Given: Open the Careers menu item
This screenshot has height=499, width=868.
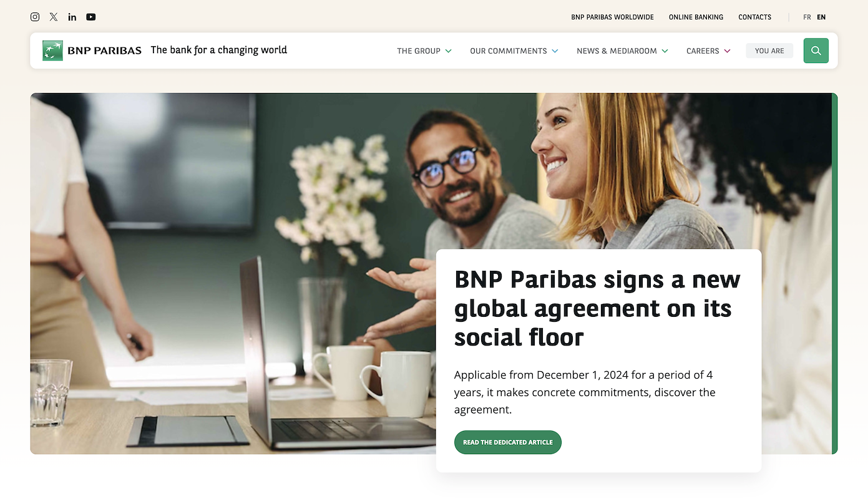Looking at the screenshot, I should coord(703,51).
